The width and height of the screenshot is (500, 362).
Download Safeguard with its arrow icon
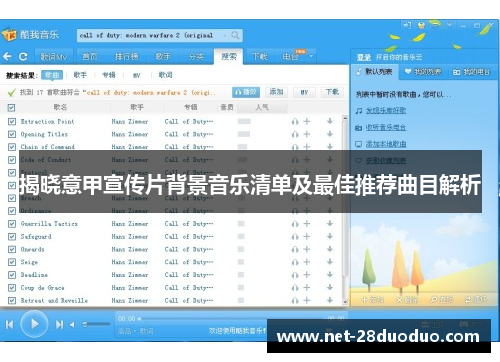tap(330, 236)
